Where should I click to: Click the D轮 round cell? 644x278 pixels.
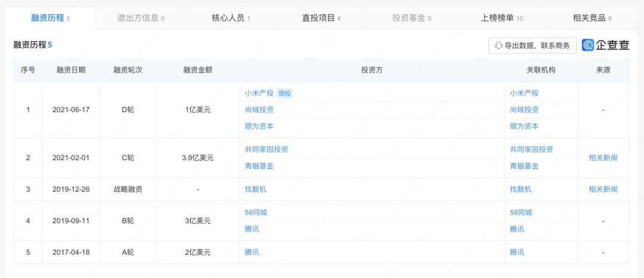(x=128, y=110)
